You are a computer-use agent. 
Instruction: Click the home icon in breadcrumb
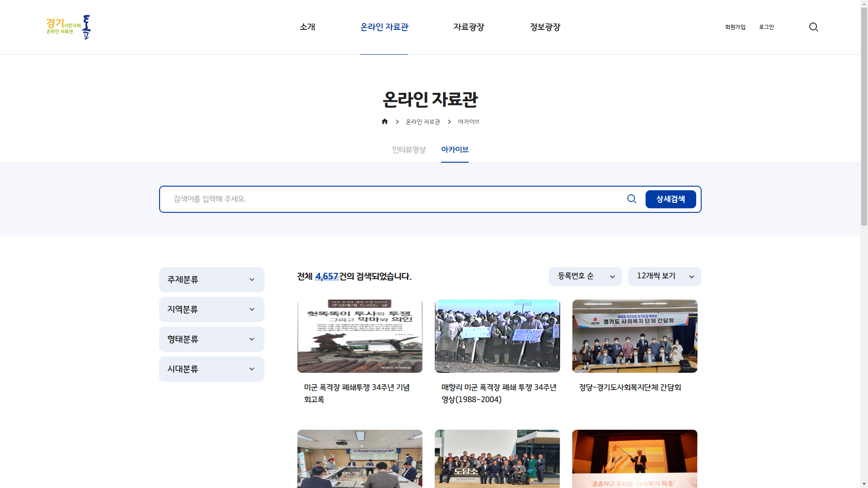[x=385, y=122]
